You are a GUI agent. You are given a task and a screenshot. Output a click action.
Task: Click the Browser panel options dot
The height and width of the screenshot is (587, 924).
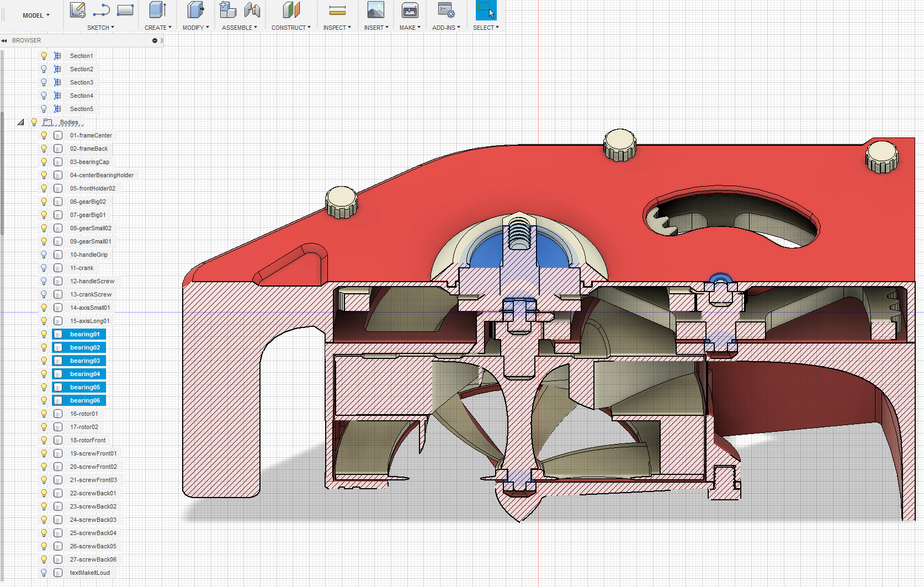click(155, 40)
